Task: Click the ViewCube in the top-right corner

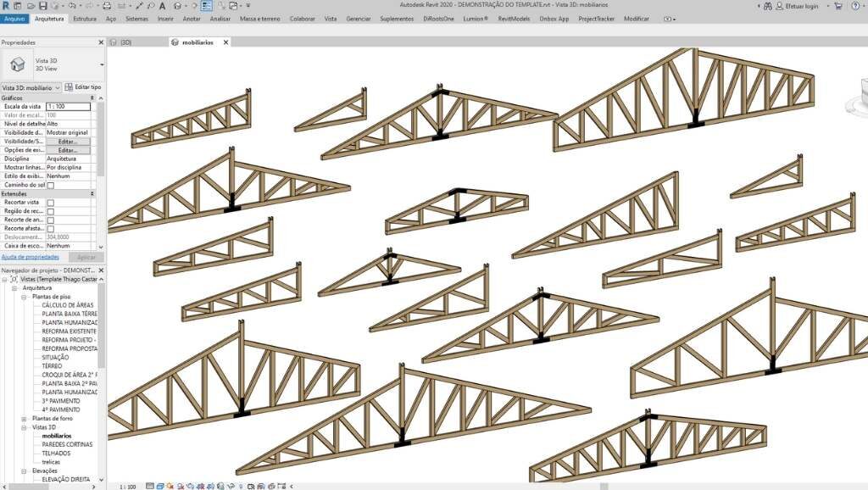Action: (x=856, y=103)
